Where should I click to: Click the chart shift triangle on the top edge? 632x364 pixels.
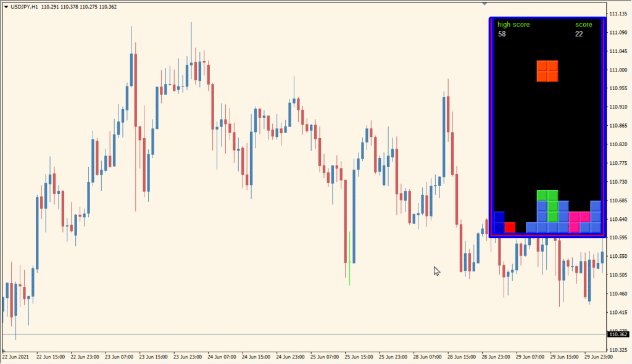click(x=484, y=4)
